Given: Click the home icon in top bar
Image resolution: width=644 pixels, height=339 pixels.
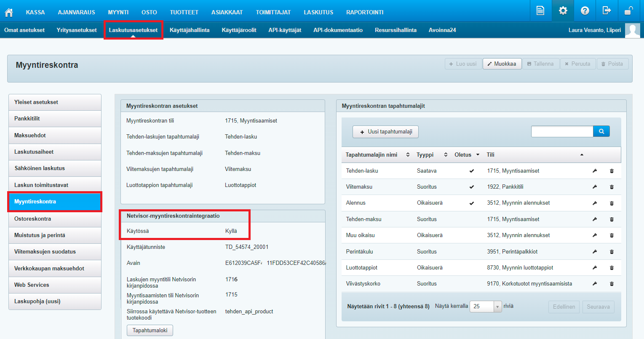Looking at the screenshot, I should 8,12.
